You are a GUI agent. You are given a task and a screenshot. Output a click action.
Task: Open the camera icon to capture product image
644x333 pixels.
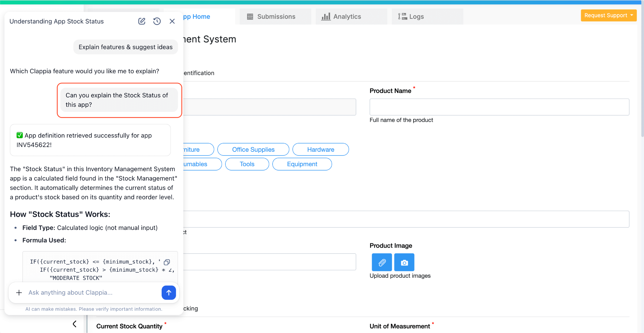pyautogui.click(x=404, y=262)
